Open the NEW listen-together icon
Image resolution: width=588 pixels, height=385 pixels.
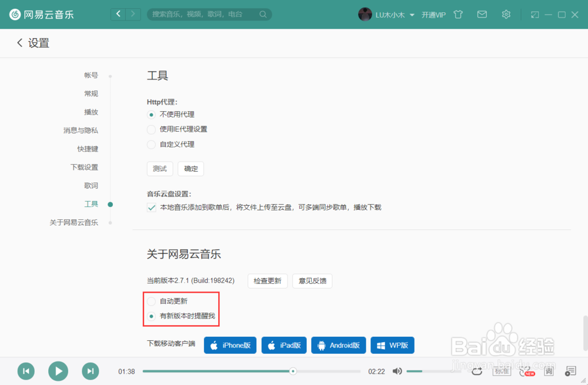[x=527, y=371]
